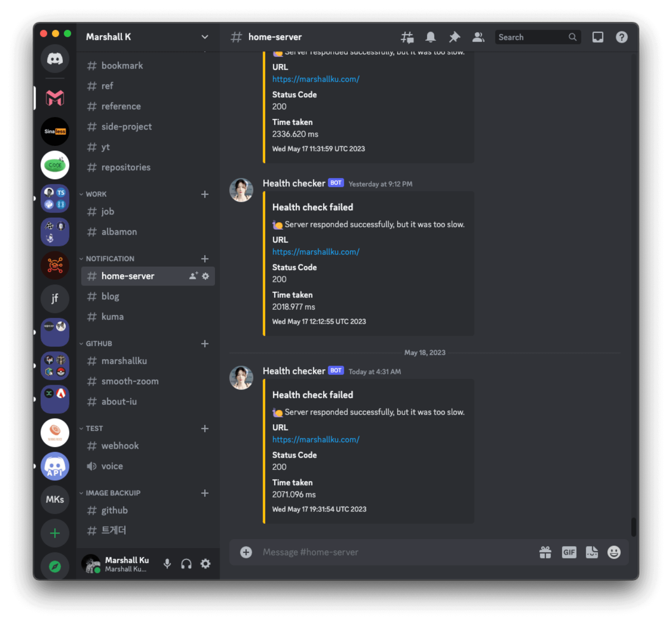This screenshot has width=672, height=624.
Task: Open the GIF picker button
Action: tap(569, 552)
